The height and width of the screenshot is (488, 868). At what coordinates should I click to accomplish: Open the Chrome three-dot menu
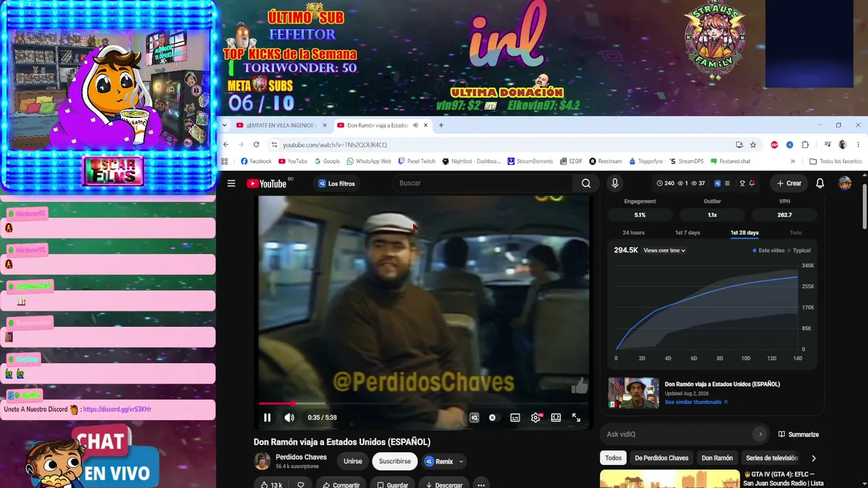click(858, 144)
